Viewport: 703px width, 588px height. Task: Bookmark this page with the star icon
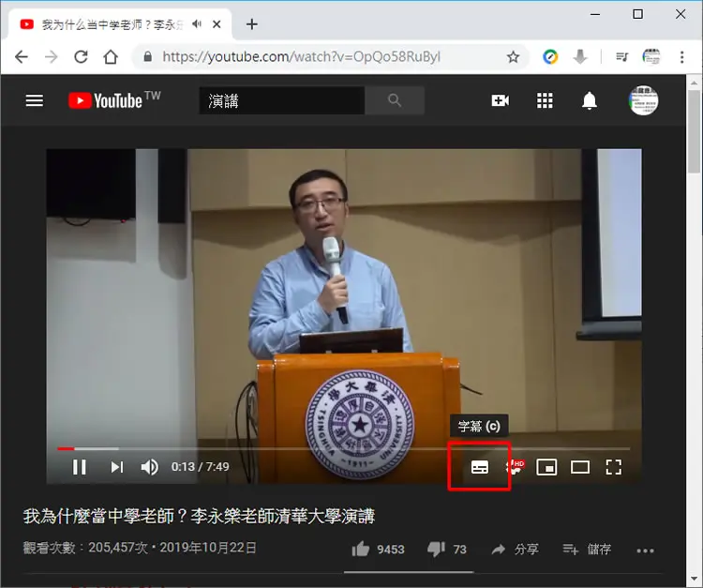point(513,57)
